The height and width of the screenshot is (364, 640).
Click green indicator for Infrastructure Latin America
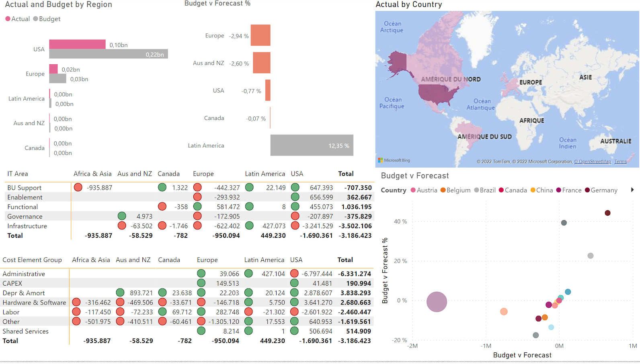coord(249,226)
